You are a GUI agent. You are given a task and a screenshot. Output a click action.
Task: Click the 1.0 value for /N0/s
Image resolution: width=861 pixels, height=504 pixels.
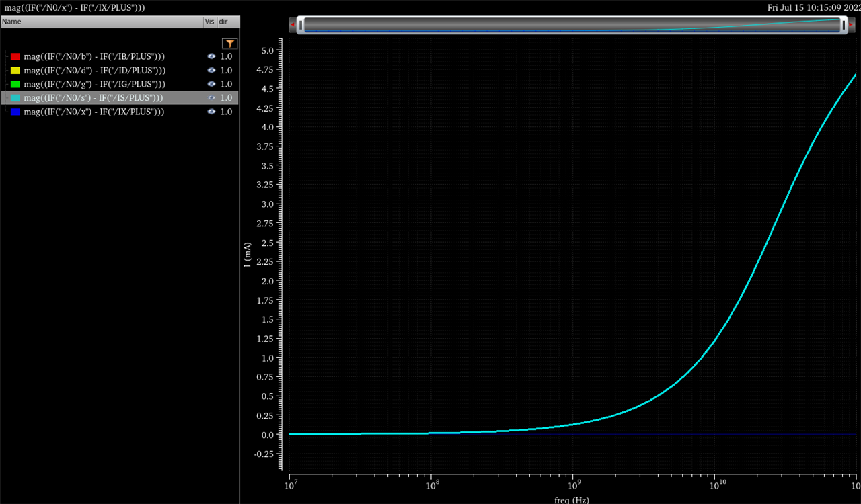click(226, 97)
